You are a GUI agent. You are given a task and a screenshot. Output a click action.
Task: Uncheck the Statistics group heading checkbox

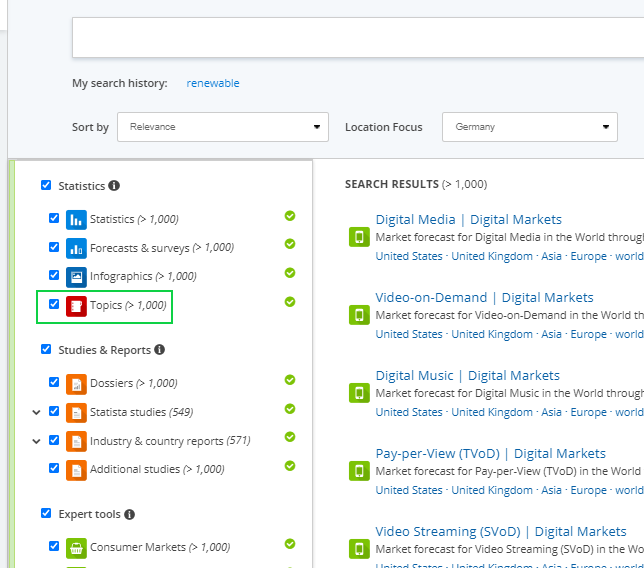tap(46, 185)
